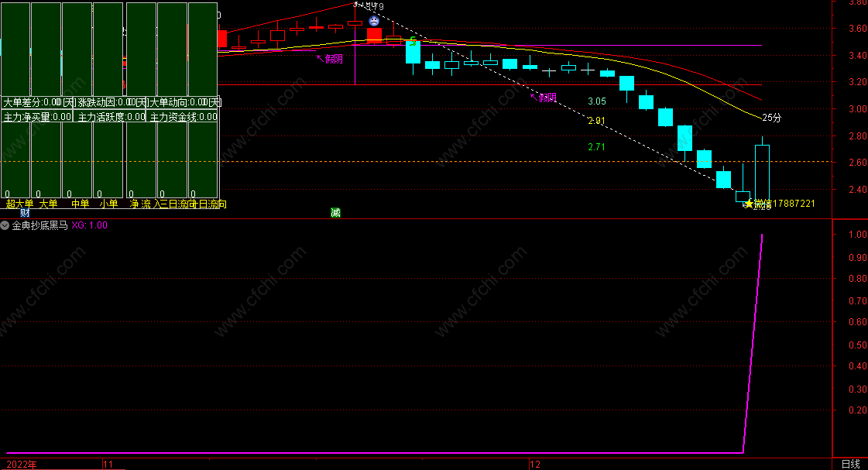Screen dimensions: 868x470
Task: Click the green S sell marker
Action: point(413,41)
